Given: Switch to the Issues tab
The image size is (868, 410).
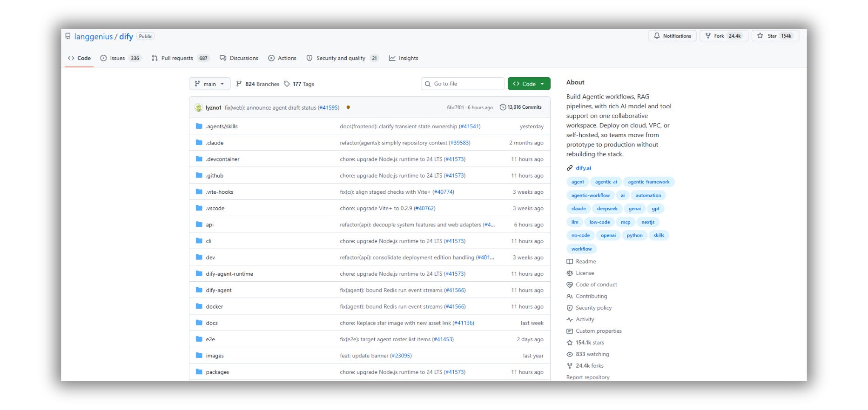Looking at the screenshot, I should 120,58.
